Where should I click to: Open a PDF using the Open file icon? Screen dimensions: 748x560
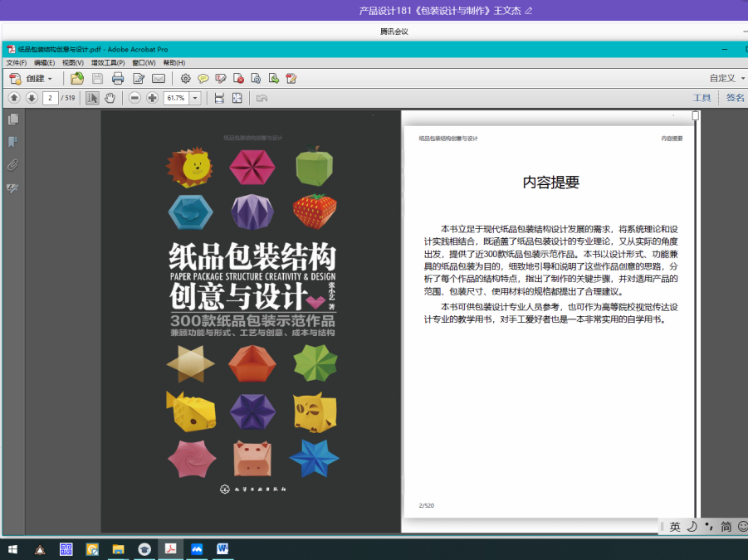[77, 78]
